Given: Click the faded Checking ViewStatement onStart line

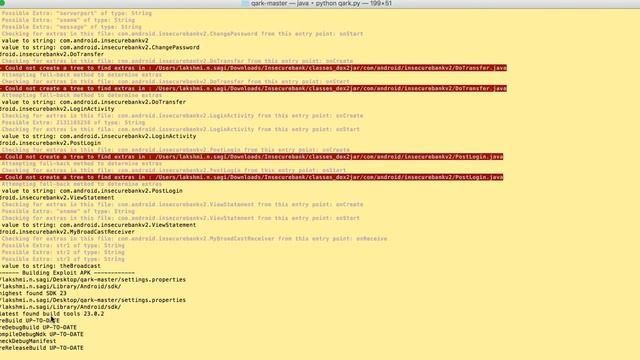Looking at the screenshot, I should [x=180, y=218].
